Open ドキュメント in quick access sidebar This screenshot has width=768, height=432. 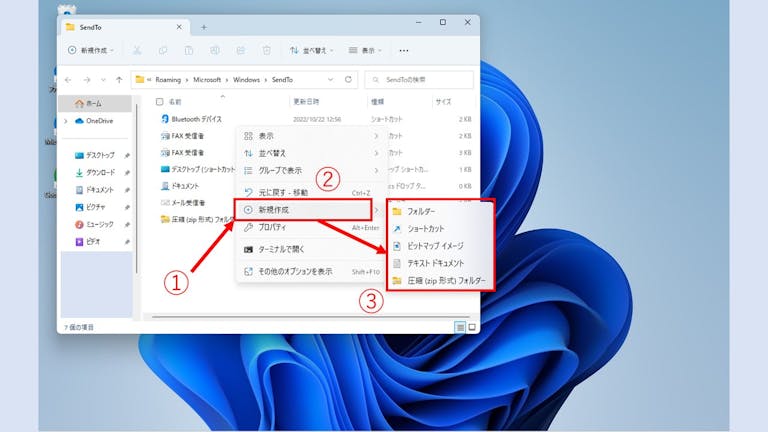tap(96, 190)
